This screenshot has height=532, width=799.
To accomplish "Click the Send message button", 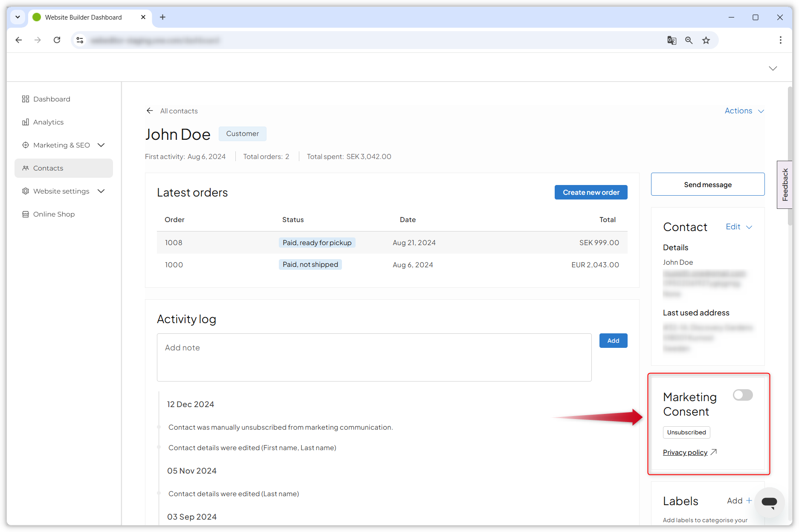I will [x=707, y=185].
